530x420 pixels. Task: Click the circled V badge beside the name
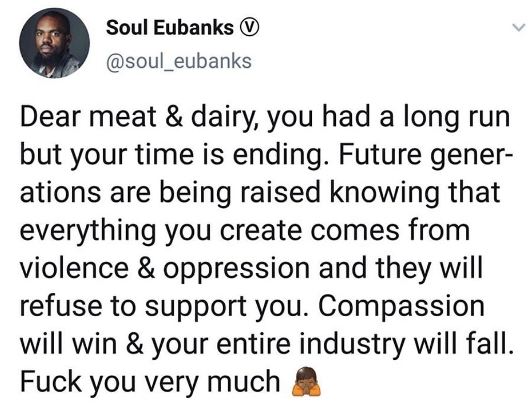pos(251,28)
